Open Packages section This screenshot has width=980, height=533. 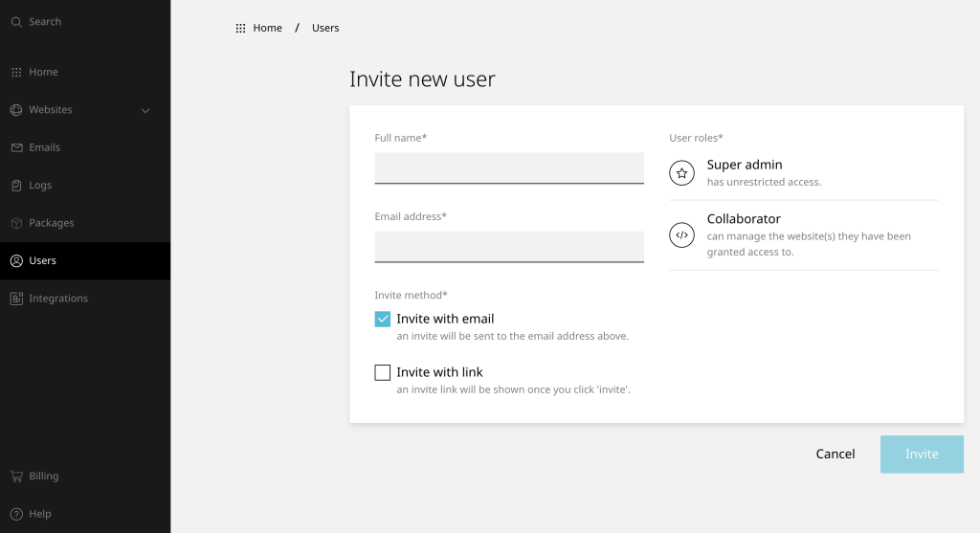[x=85, y=223]
